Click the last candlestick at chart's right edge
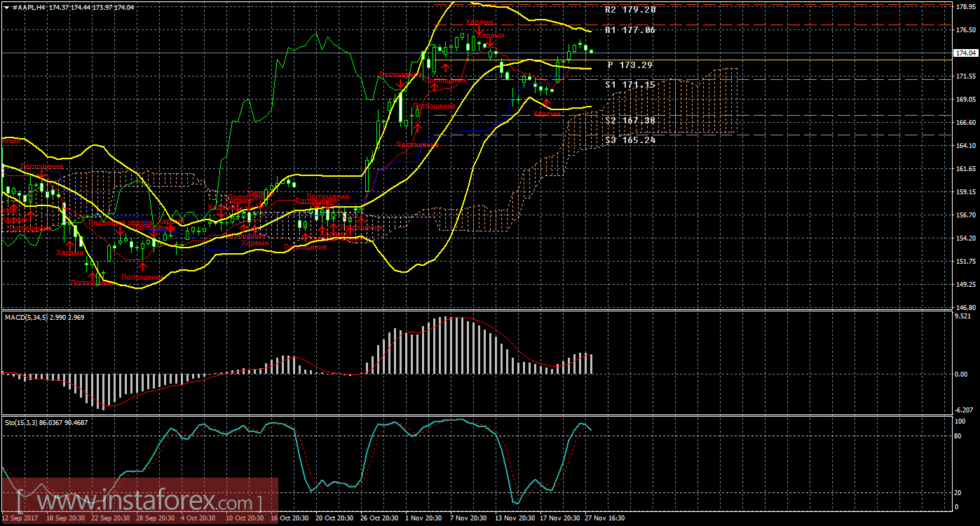 (591, 51)
